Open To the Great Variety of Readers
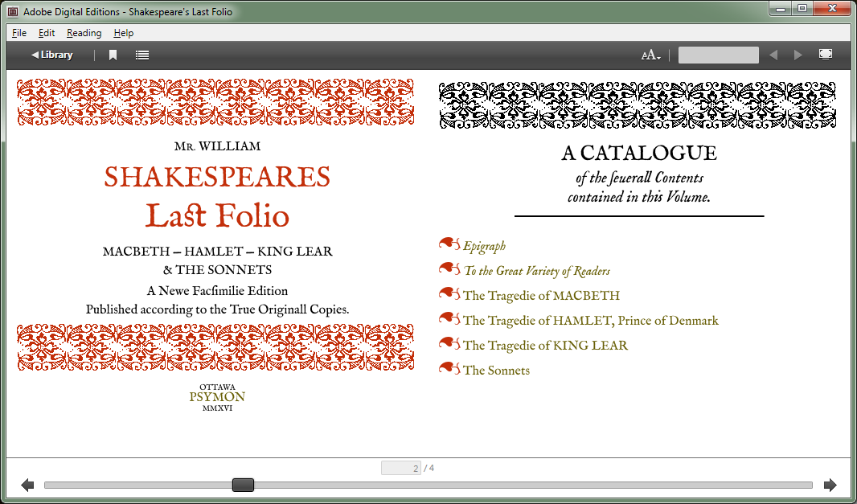The width and height of the screenshot is (857, 504). (x=537, y=271)
